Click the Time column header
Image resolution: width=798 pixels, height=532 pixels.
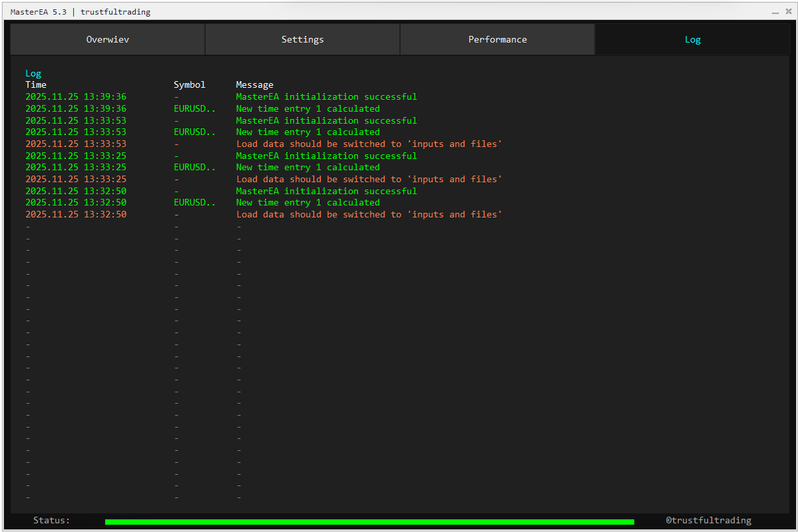(x=36, y=84)
